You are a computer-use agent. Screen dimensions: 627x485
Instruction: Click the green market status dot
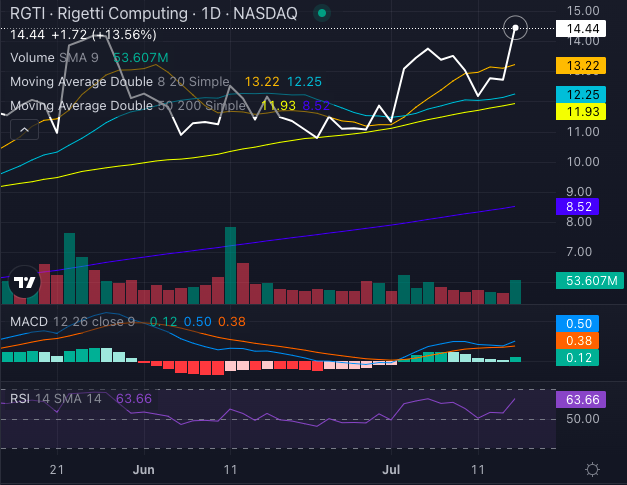point(322,13)
